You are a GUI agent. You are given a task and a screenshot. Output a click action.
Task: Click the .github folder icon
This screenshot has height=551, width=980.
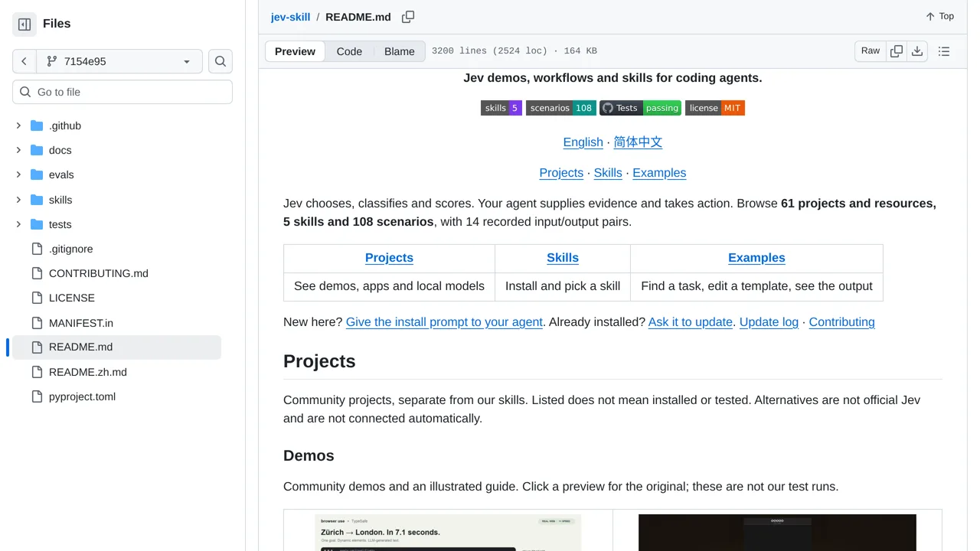[x=37, y=126]
